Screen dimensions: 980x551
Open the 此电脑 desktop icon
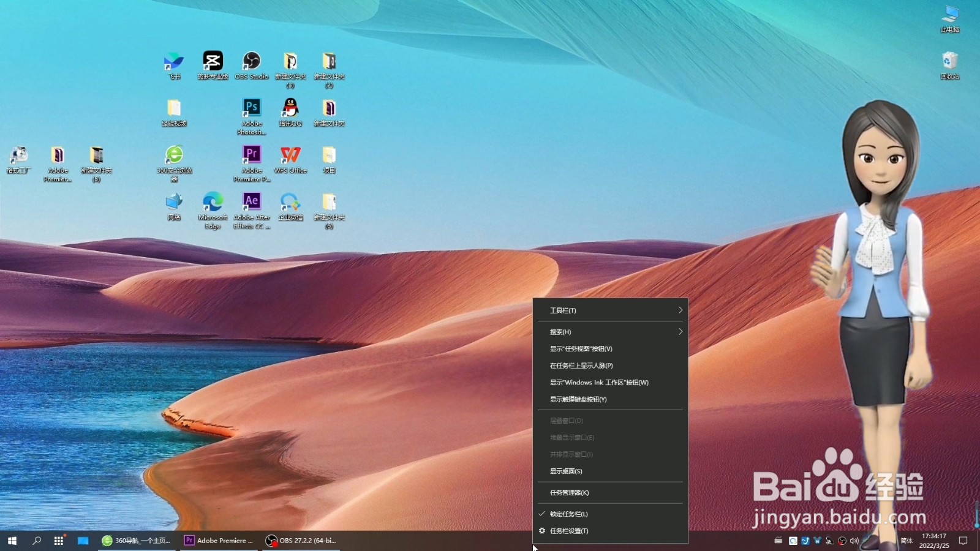pyautogui.click(x=950, y=18)
